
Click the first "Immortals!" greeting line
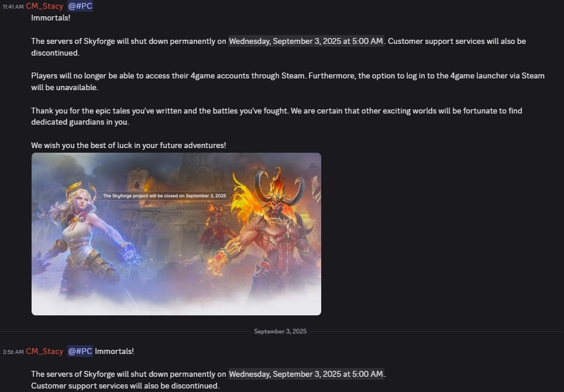[51, 18]
